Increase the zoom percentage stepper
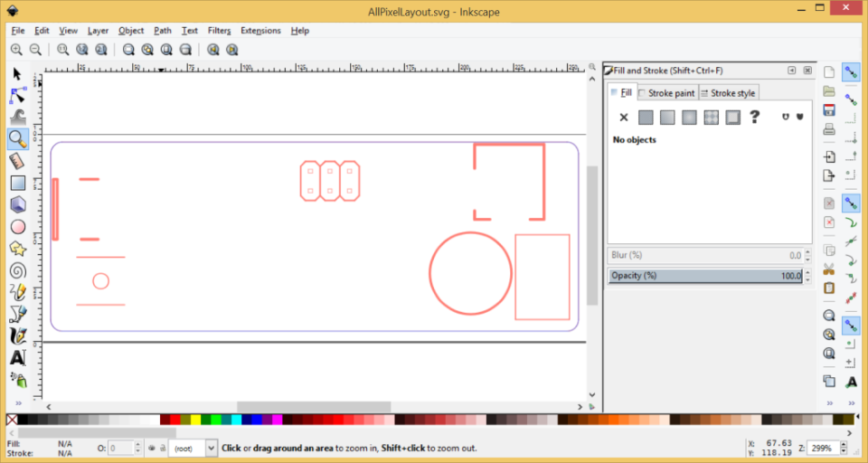868x463 pixels. 843,445
